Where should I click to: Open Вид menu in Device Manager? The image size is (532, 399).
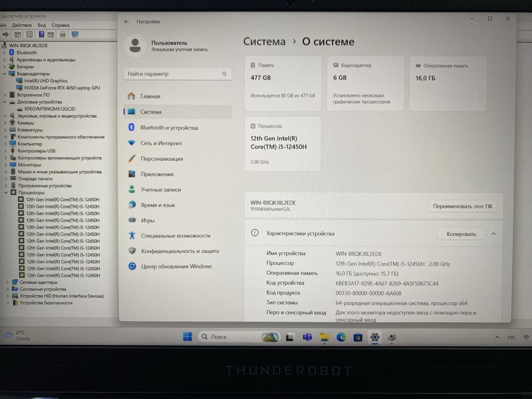pos(41,25)
